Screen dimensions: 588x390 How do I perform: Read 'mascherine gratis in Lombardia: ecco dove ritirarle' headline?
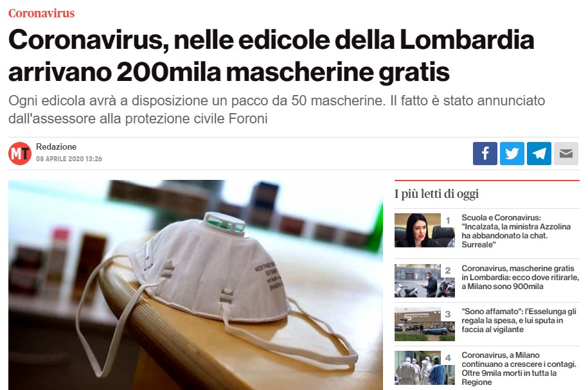520,278
